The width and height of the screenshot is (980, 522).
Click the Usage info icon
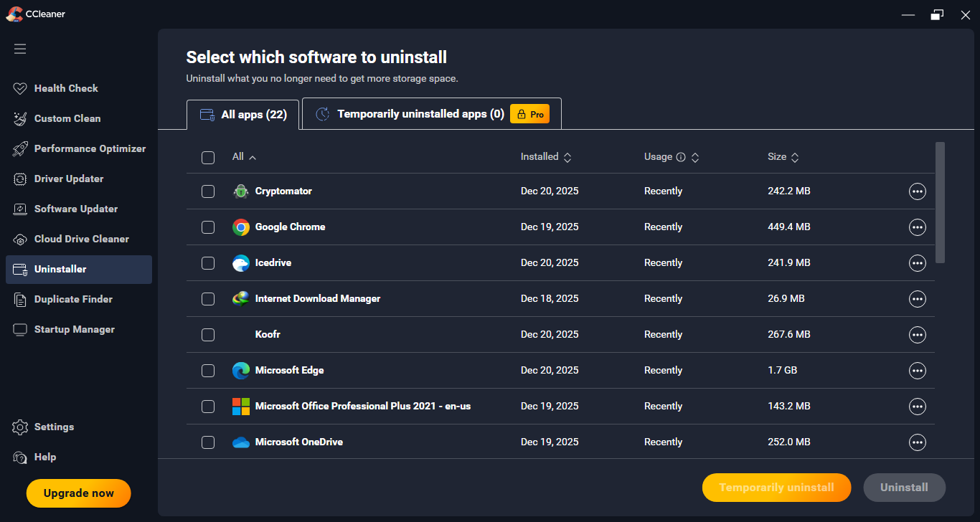coord(681,157)
